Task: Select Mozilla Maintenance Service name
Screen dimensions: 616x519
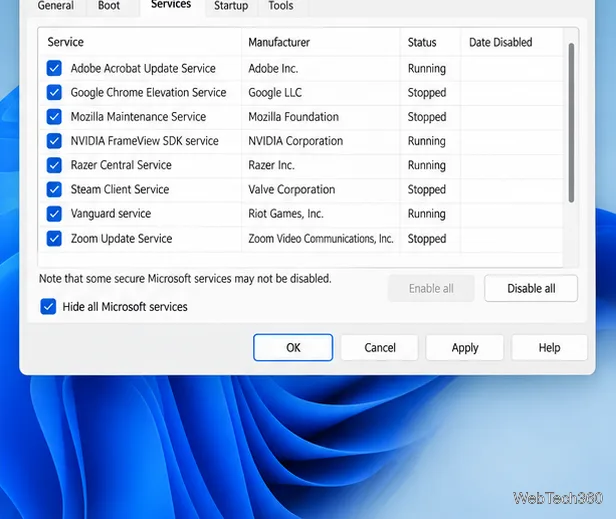Action: click(x=138, y=117)
